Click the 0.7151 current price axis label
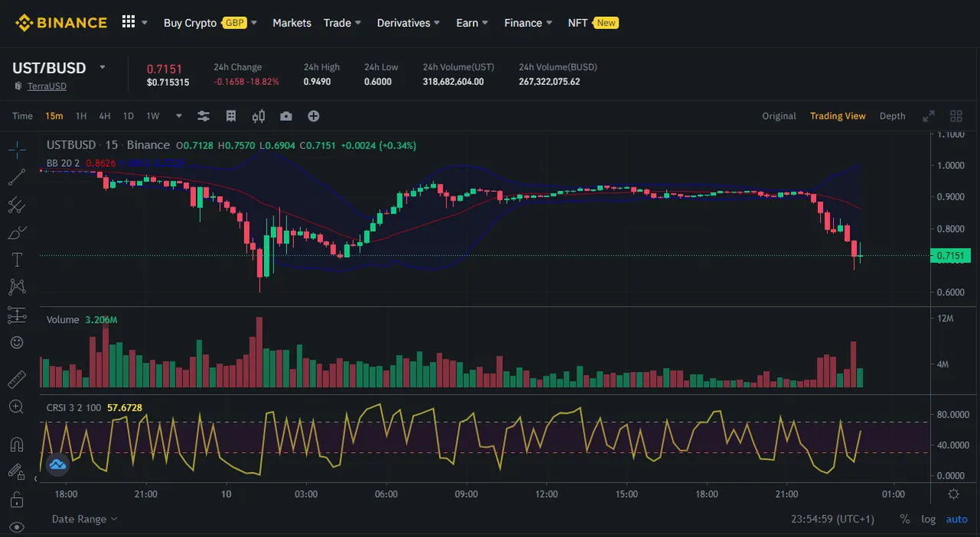The image size is (980, 537). pos(951,256)
